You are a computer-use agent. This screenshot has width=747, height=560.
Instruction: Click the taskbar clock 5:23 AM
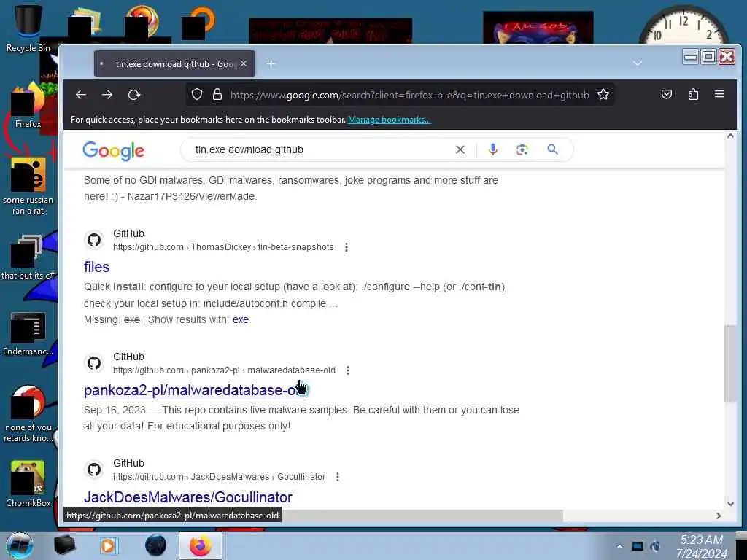(701, 546)
